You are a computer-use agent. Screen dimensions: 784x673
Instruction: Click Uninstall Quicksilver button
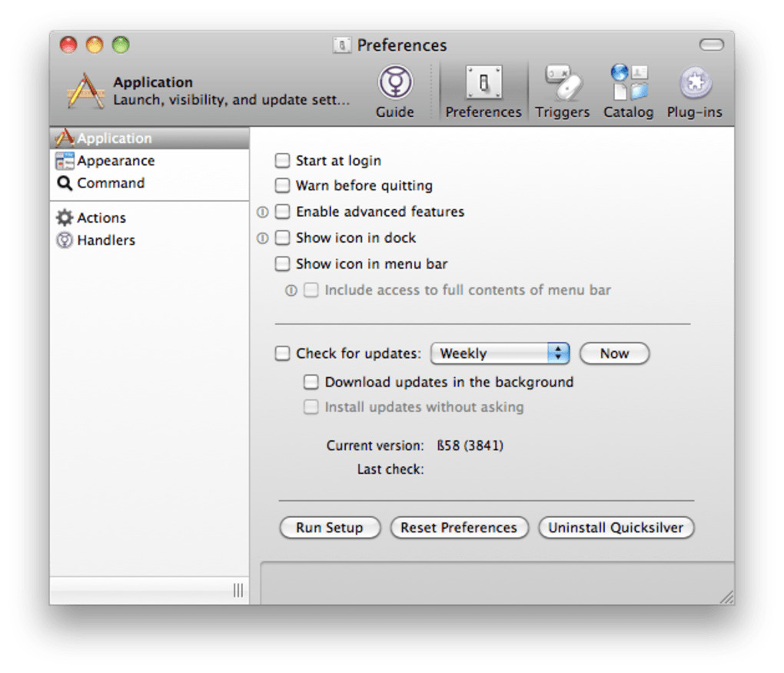[616, 528]
